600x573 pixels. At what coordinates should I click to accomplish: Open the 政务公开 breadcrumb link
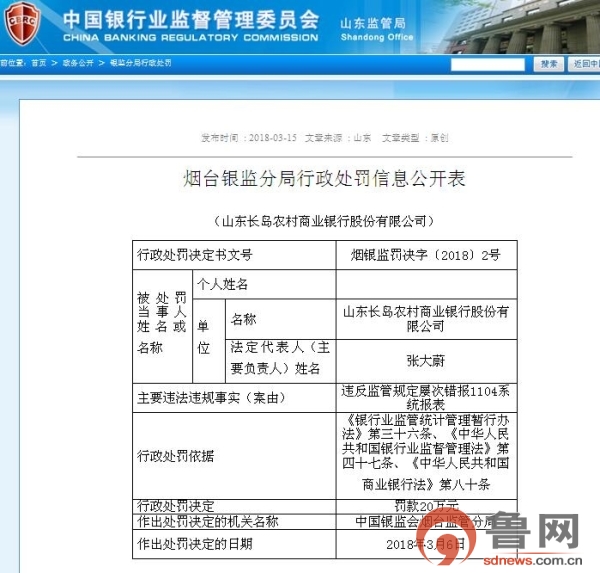pyautogui.click(x=78, y=63)
